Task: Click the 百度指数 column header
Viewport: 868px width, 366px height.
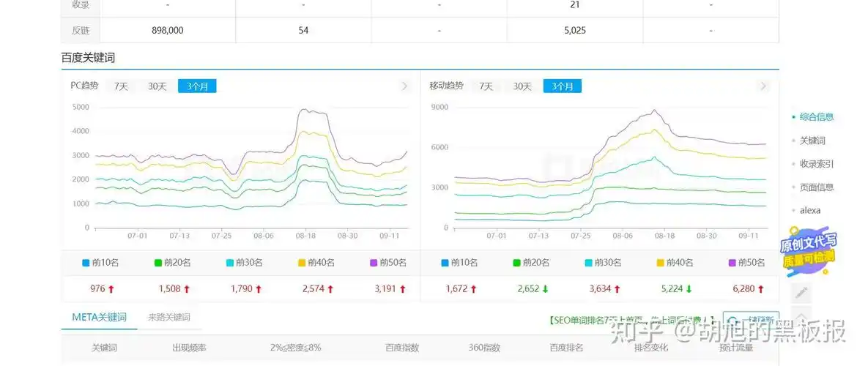Action: pyautogui.click(x=402, y=348)
